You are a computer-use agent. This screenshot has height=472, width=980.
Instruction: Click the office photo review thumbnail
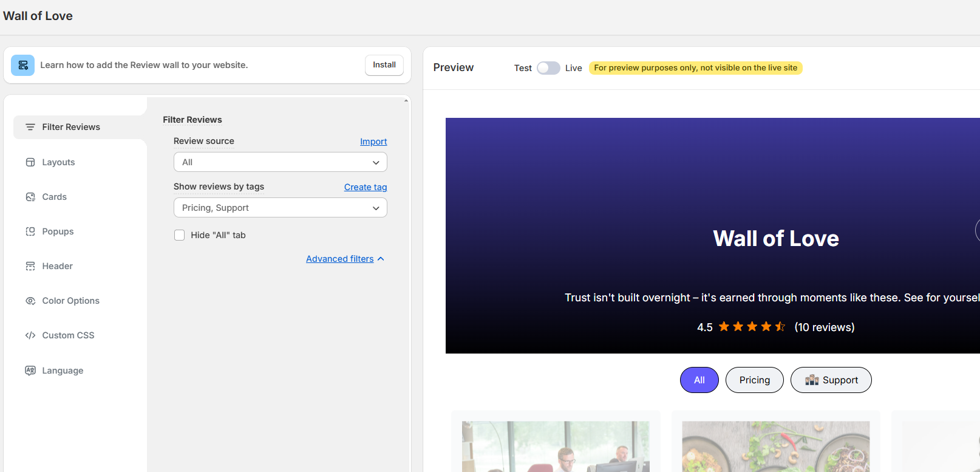556,446
